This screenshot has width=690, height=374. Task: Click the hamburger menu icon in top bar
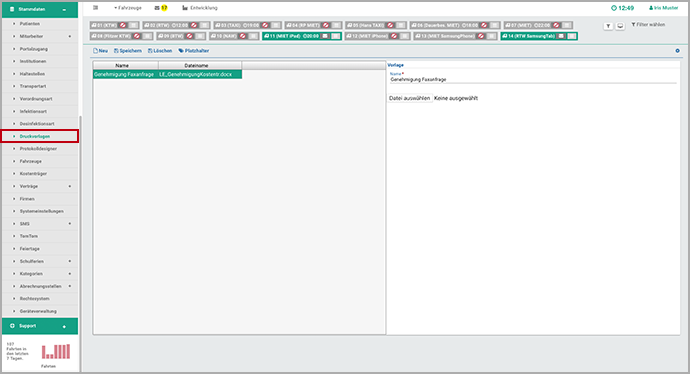[x=95, y=8]
